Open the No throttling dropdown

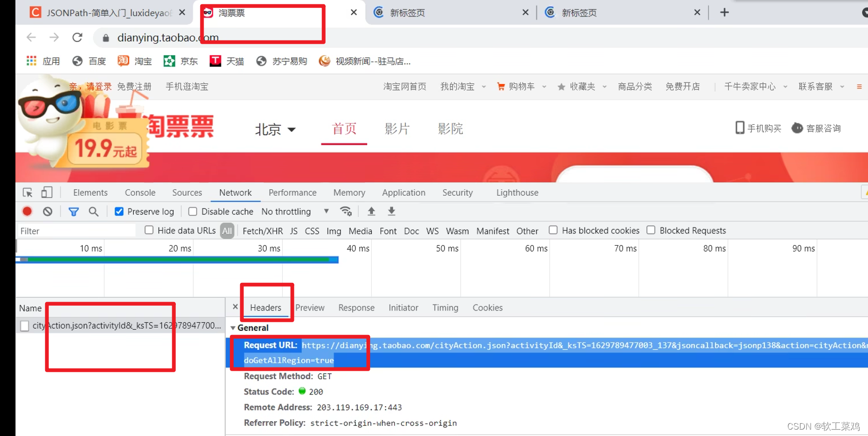coord(295,211)
